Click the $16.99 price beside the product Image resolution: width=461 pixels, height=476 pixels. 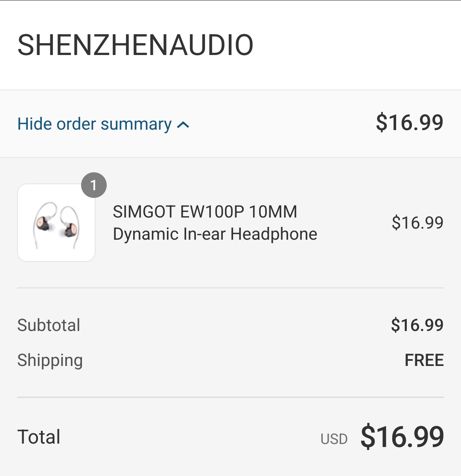click(x=417, y=223)
